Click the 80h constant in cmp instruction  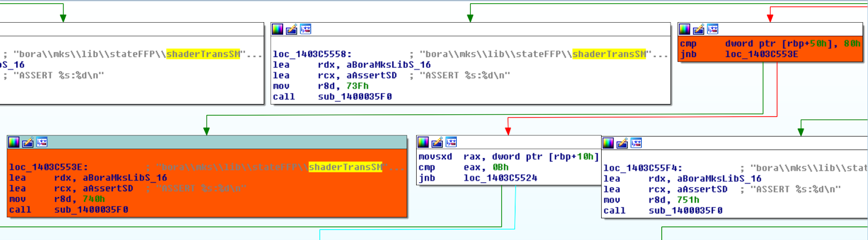[852, 43]
